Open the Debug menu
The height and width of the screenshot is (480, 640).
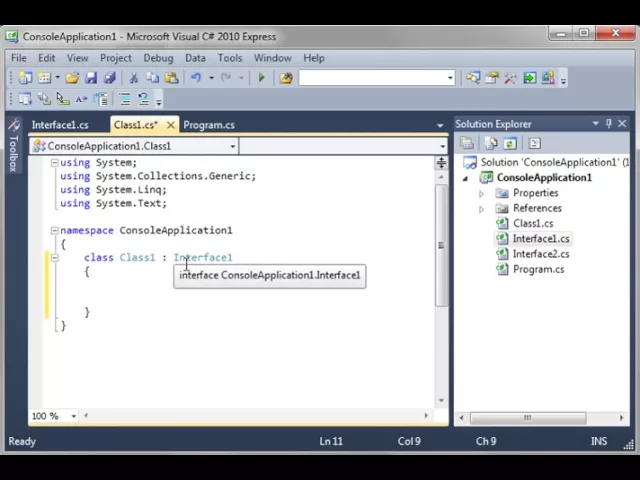[x=158, y=58]
